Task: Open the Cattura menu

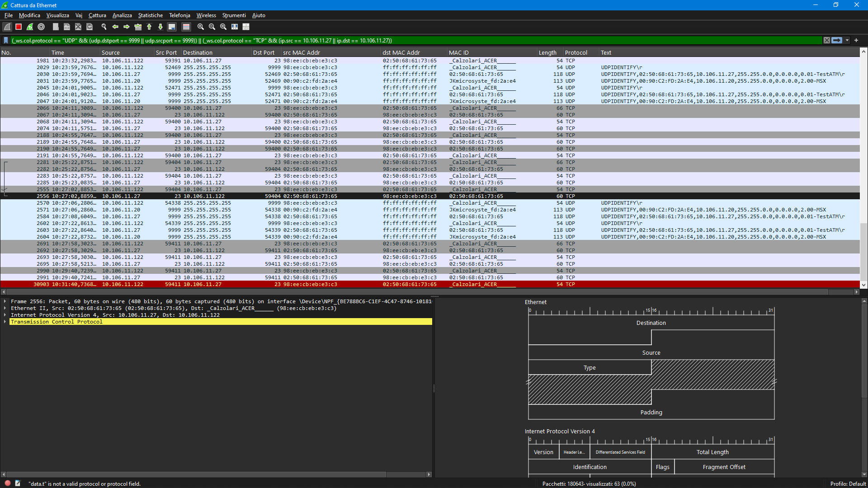Action: (97, 15)
